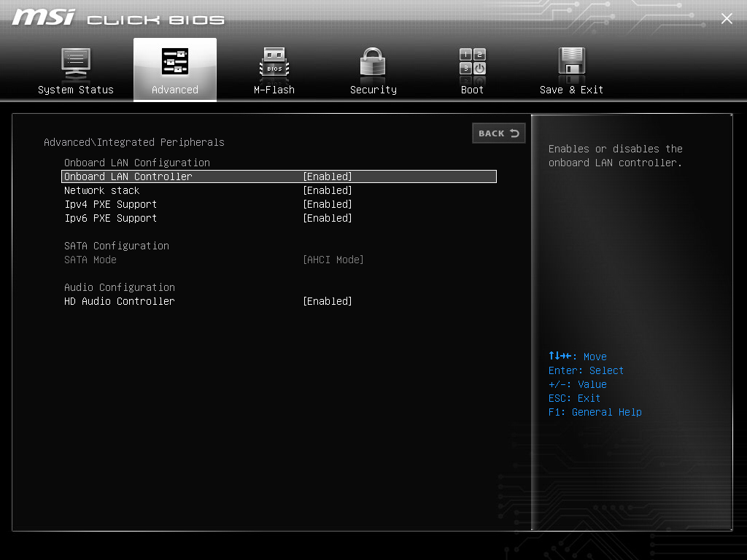The image size is (747, 560).
Task: Click the Enter: Select hint
Action: (x=586, y=370)
